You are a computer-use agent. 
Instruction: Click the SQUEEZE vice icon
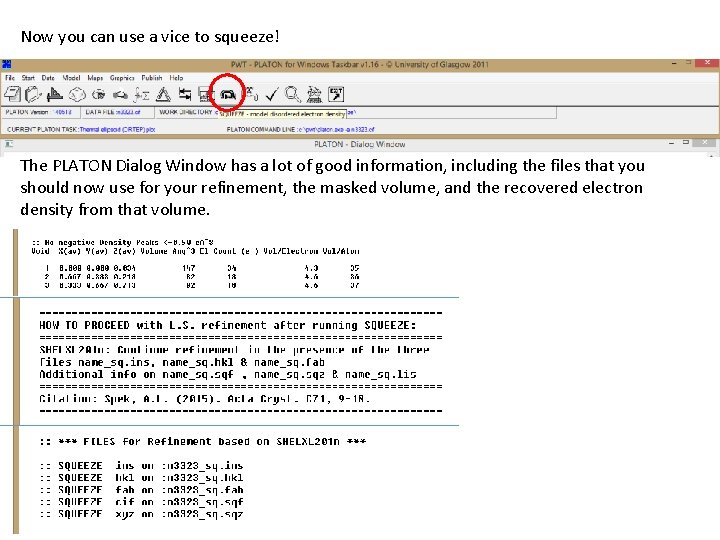(228, 95)
